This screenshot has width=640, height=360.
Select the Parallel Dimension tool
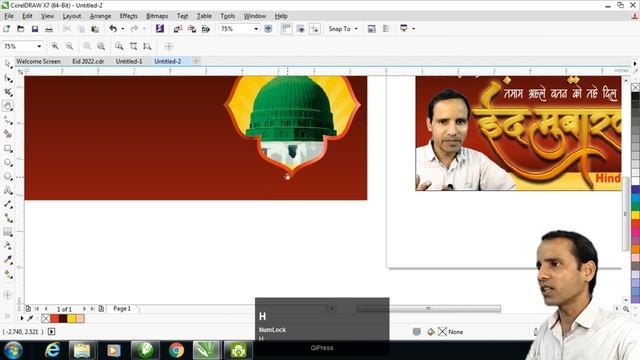[8, 204]
